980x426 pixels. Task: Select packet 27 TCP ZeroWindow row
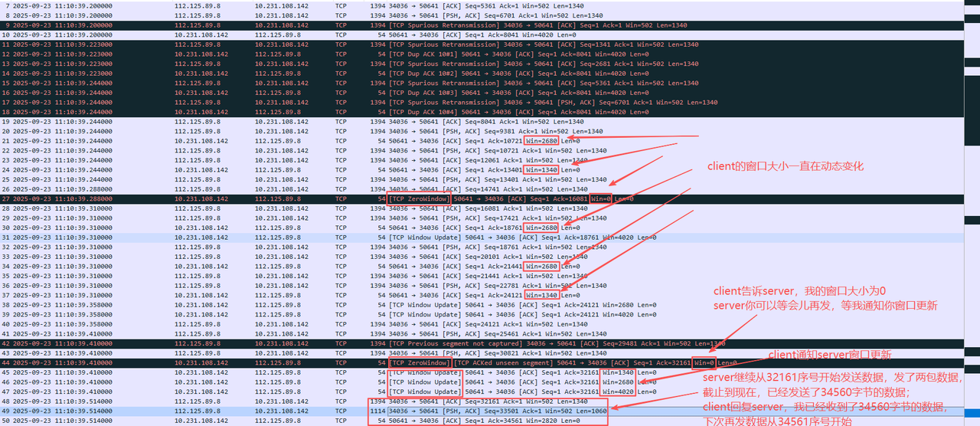(x=490, y=198)
